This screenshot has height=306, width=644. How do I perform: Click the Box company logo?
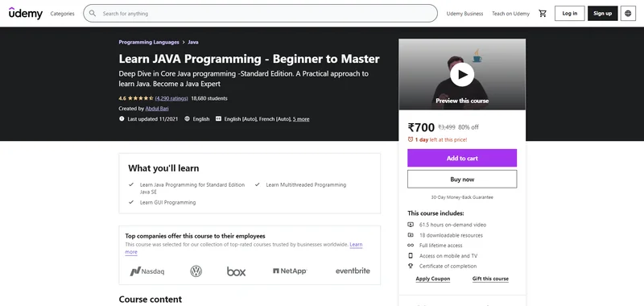236,271
